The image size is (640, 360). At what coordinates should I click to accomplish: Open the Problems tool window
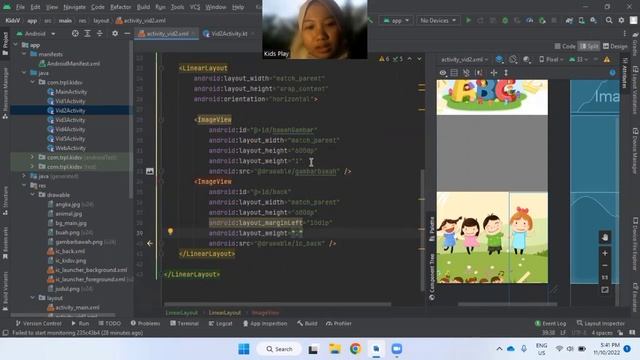coord(145,323)
